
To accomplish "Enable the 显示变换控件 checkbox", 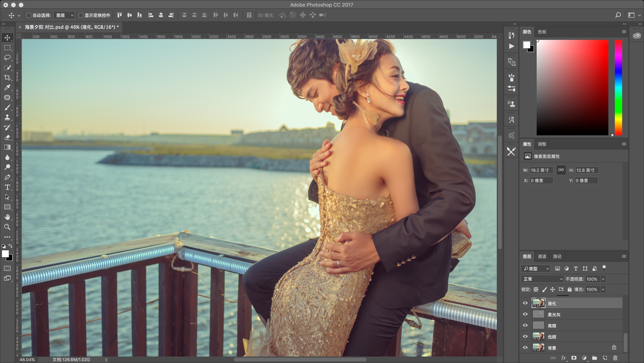I will (x=81, y=15).
